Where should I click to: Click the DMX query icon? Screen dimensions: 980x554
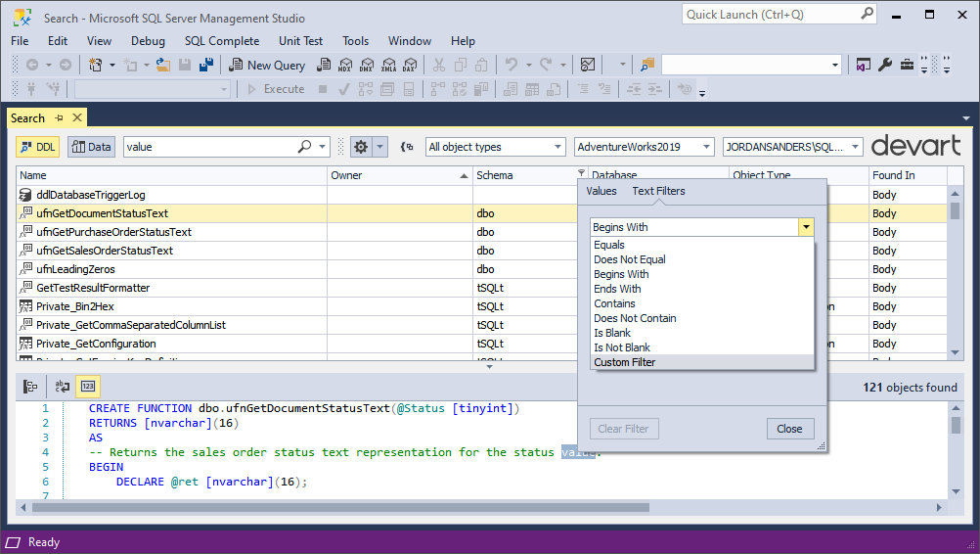(x=367, y=65)
